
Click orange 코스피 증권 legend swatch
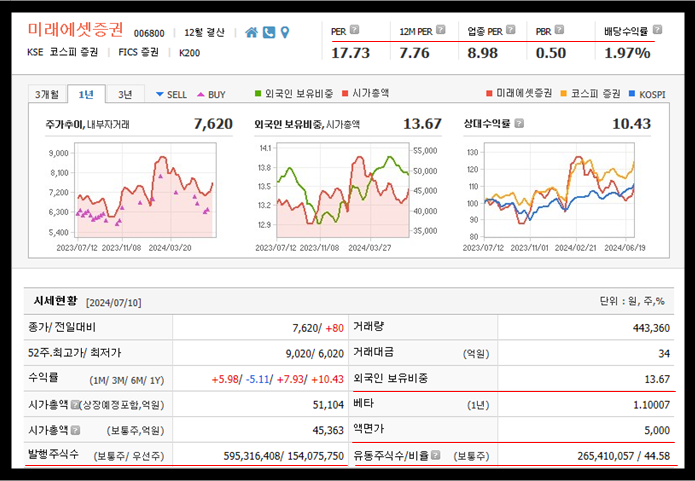click(563, 94)
